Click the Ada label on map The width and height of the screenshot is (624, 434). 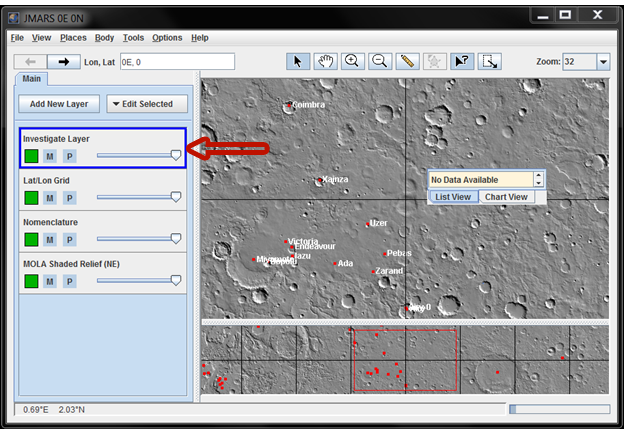pos(345,263)
